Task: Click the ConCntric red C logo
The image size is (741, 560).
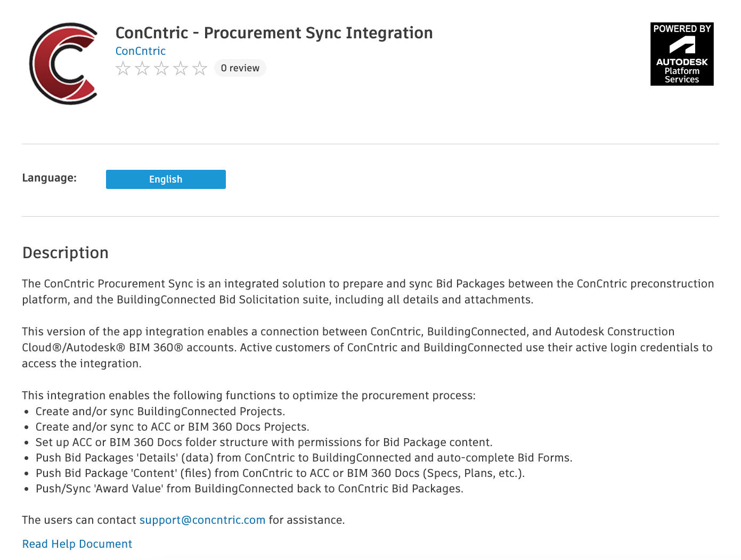Action: point(64,63)
